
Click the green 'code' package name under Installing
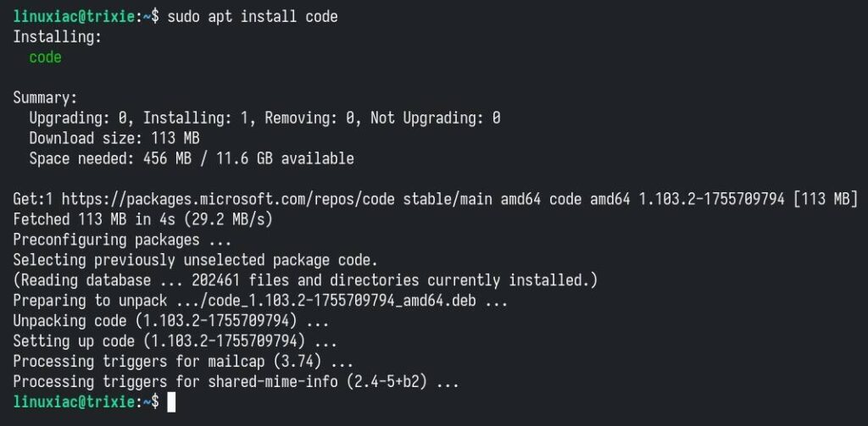click(45, 58)
